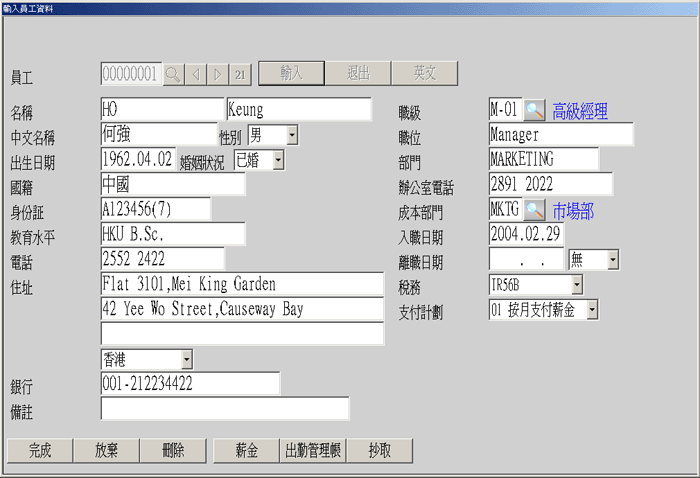The width and height of the screenshot is (700, 478).
Task: Open 出勤管理帳 attendance ledger
Action: (x=313, y=450)
